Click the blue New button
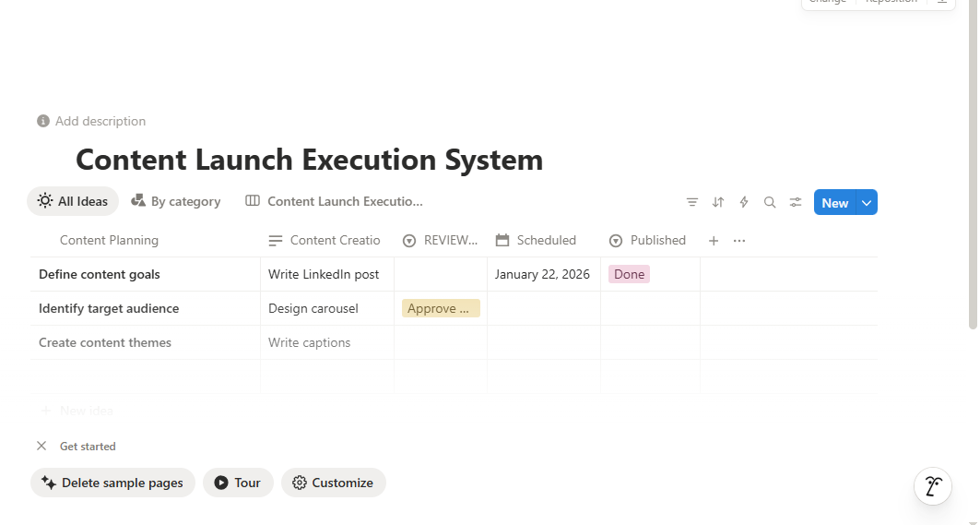This screenshot has height=525, width=980. pyautogui.click(x=834, y=202)
